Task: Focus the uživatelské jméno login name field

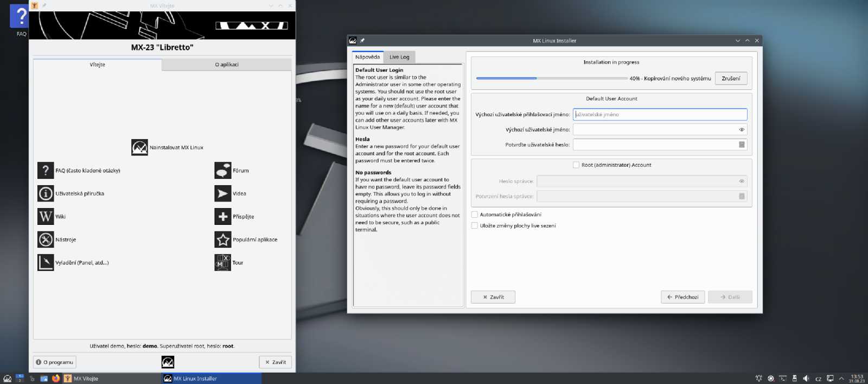Action: (660, 115)
